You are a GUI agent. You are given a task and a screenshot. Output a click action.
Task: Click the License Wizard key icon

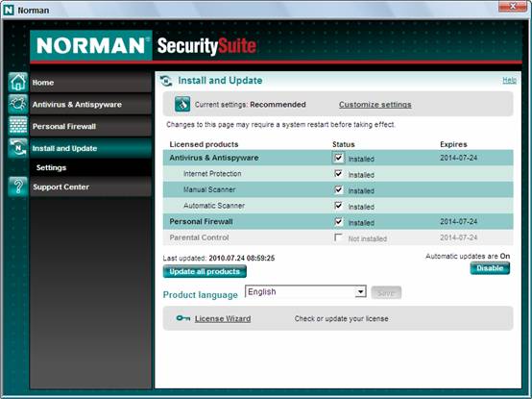[x=183, y=318]
